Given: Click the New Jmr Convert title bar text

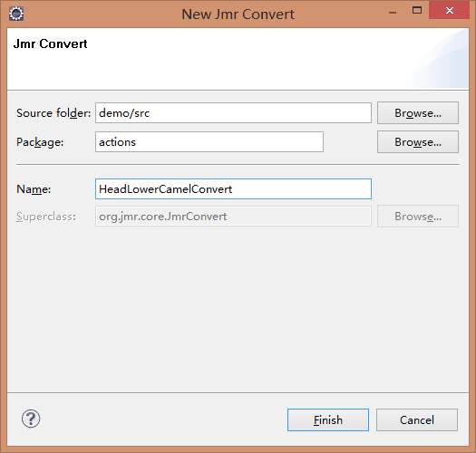Looking at the screenshot, I should 238,14.
